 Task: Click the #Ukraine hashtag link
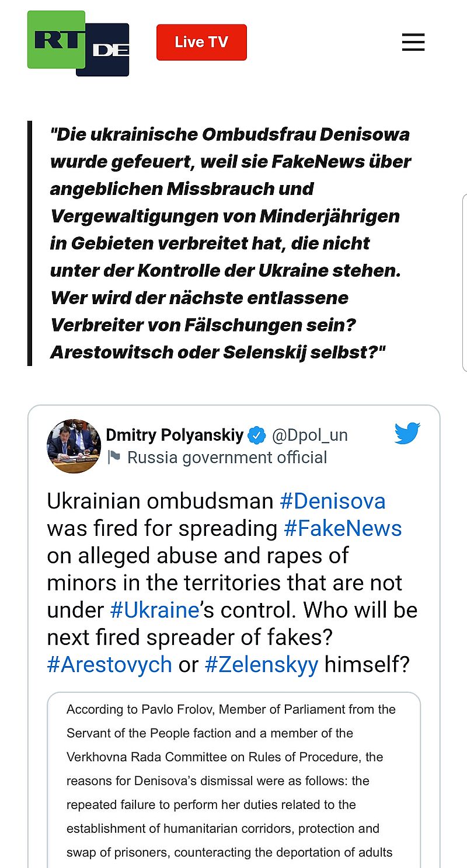coord(155,610)
